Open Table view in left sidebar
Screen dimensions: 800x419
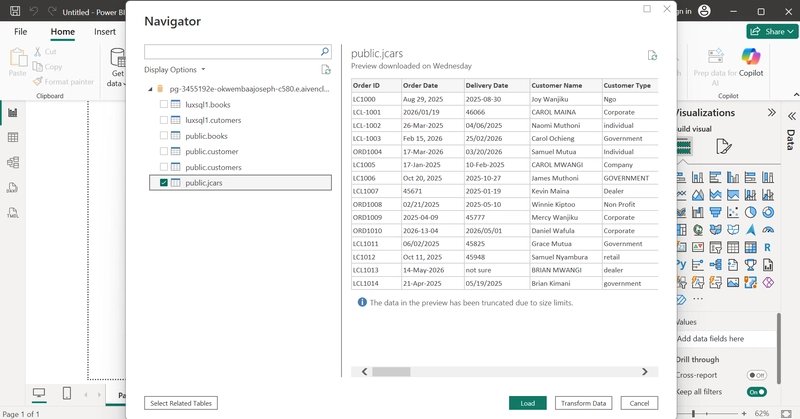[13, 137]
